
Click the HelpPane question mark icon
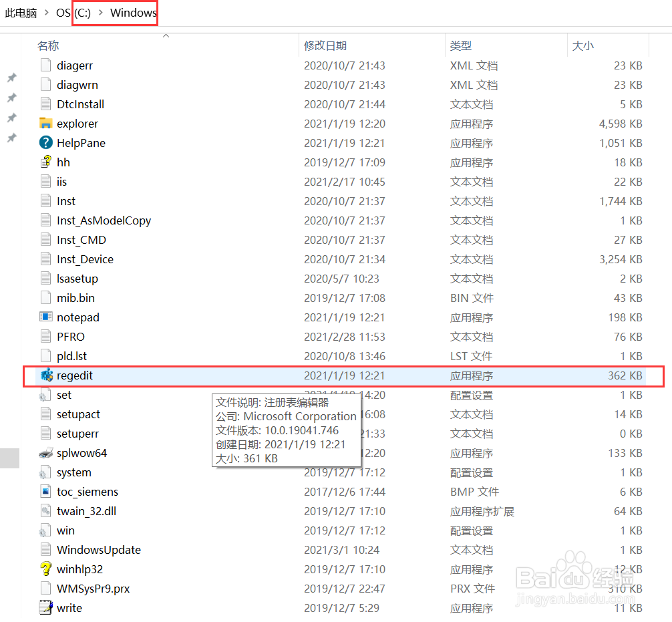pos(46,143)
